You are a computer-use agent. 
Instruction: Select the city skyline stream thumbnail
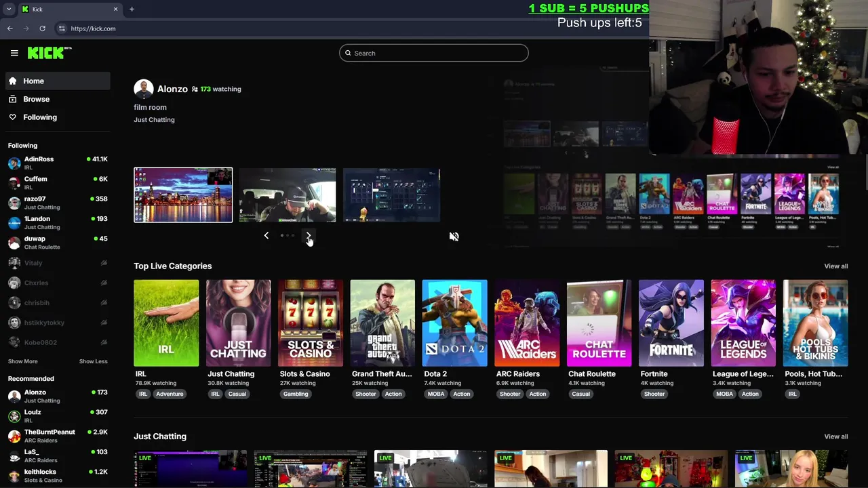pos(183,195)
